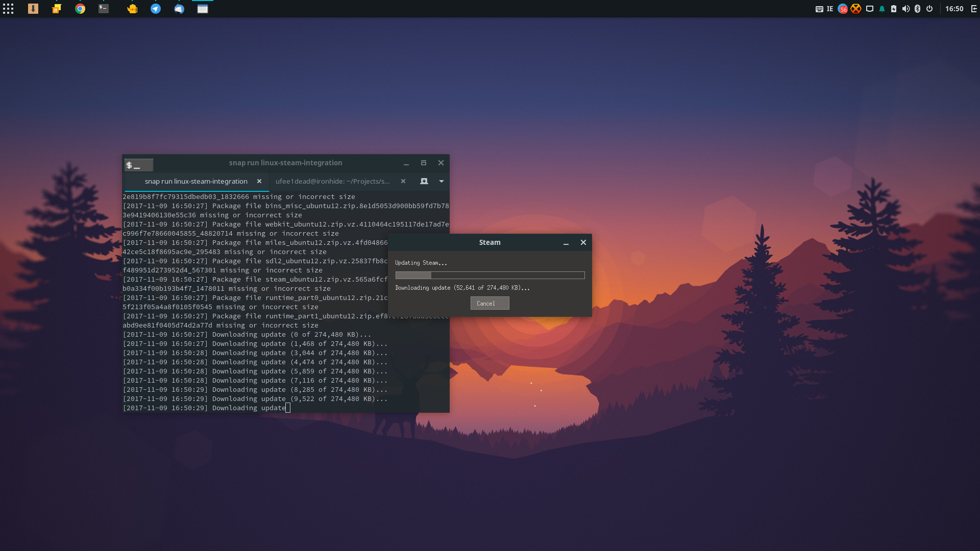Launch the download arrow app in panel
Screen dimensions: 980x551
(x=33, y=9)
